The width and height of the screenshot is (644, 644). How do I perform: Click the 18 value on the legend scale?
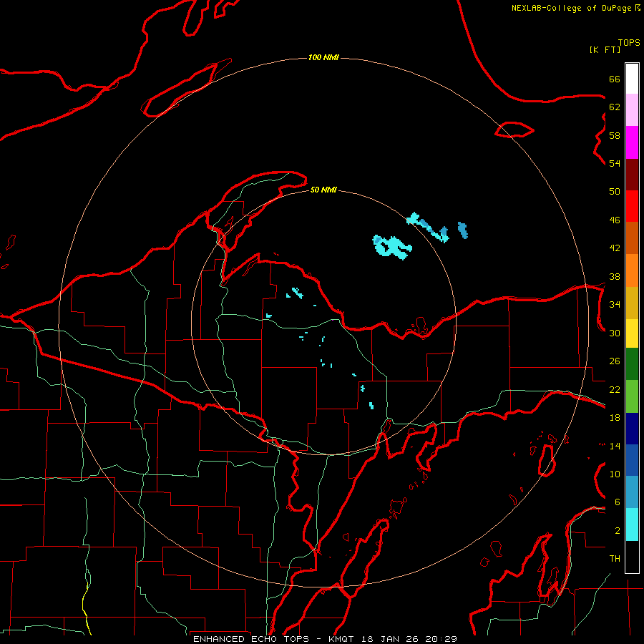(x=615, y=417)
